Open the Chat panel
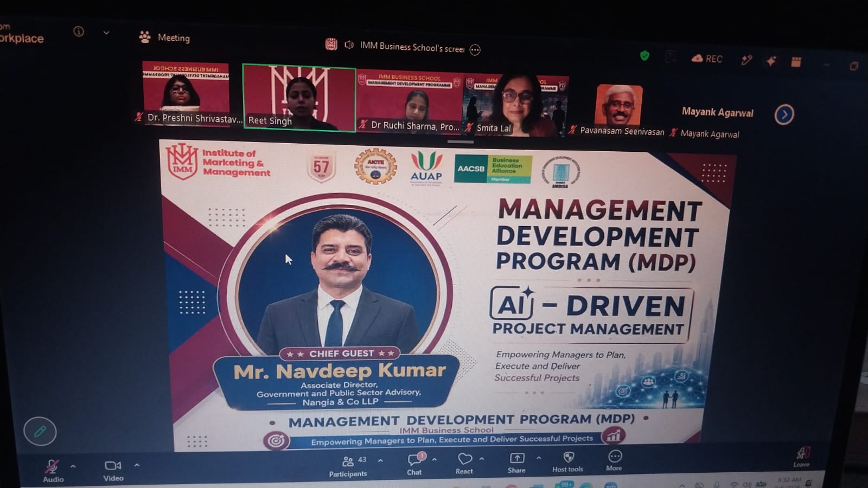Image resolution: width=868 pixels, height=488 pixels. [414, 464]
